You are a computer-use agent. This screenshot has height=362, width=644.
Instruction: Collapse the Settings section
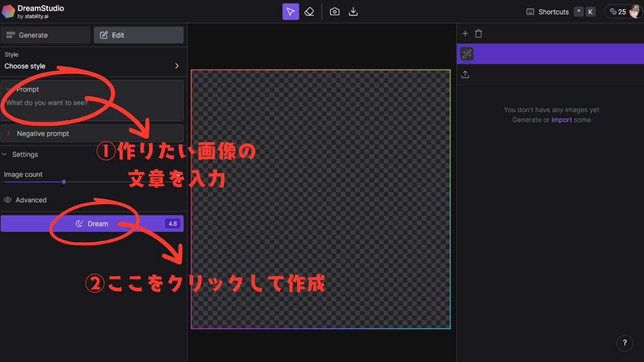tap(21, 154)
